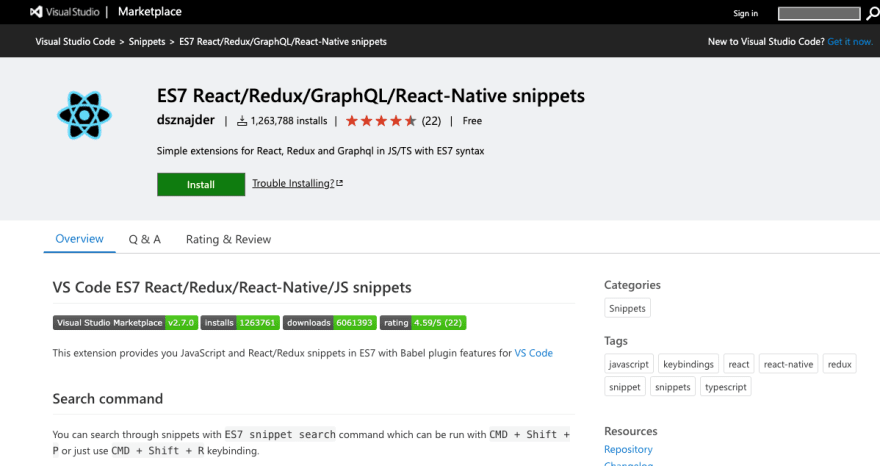Open the Snippets breadcrumb
This screenshot has height=466, width=880.
pyautogui.click(x=146, y=42)
